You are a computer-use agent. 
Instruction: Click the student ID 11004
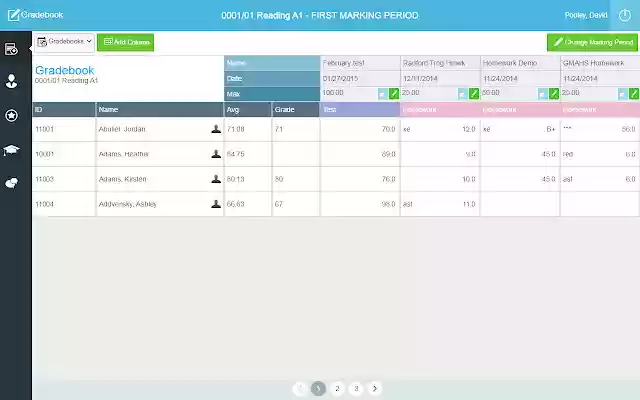[x=44, y=204]
